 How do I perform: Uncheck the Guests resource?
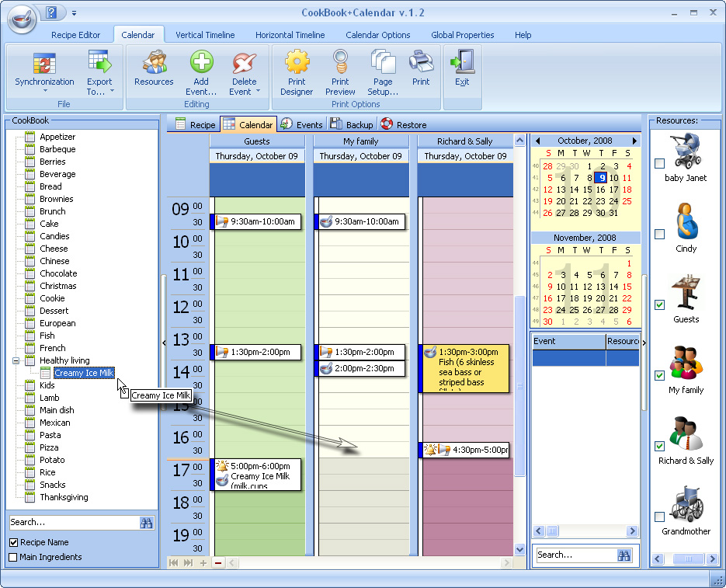click(659, 305)
